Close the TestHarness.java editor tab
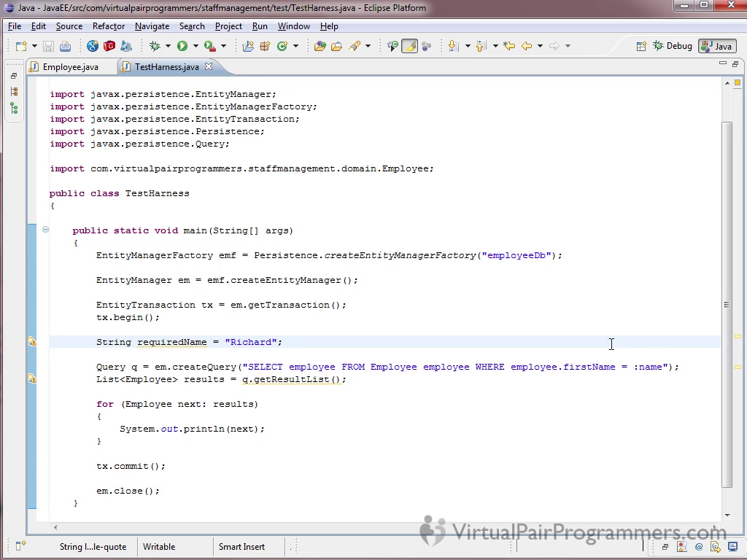This screenshot has height=560, width=747. 209,66
